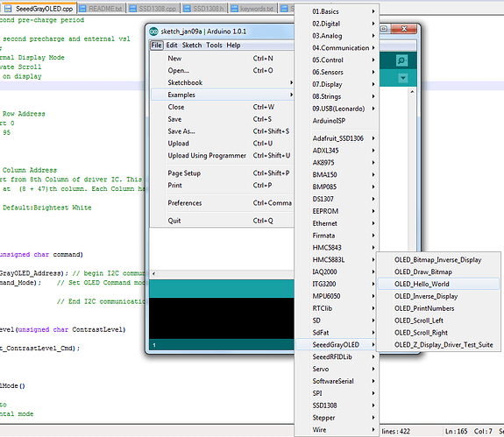Expand the Examples submenu
The width and height of the screenshot is (504, 437).
(x=223, y=95)
